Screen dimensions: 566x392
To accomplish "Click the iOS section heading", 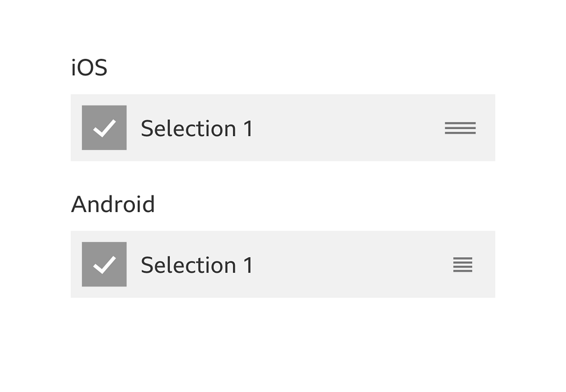I will 89,68.
